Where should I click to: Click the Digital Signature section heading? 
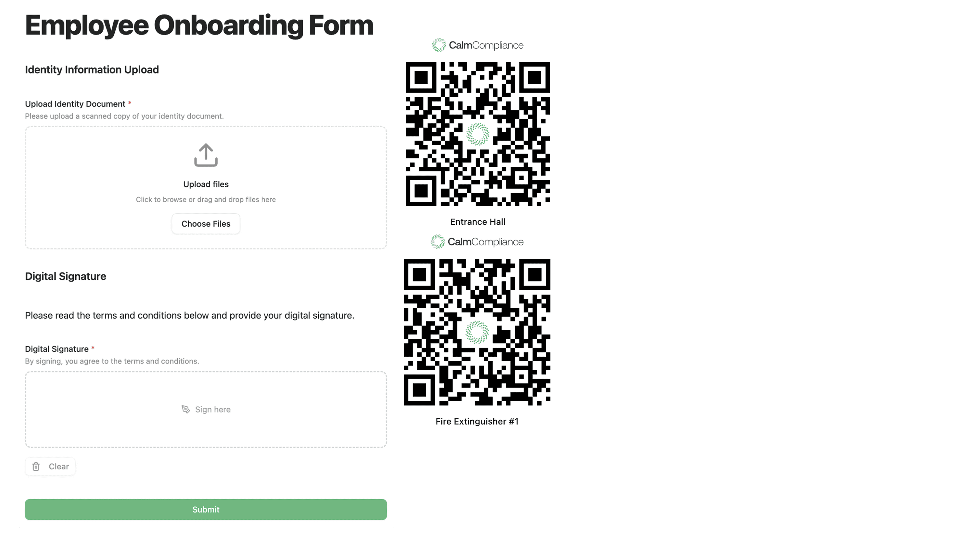66,276
